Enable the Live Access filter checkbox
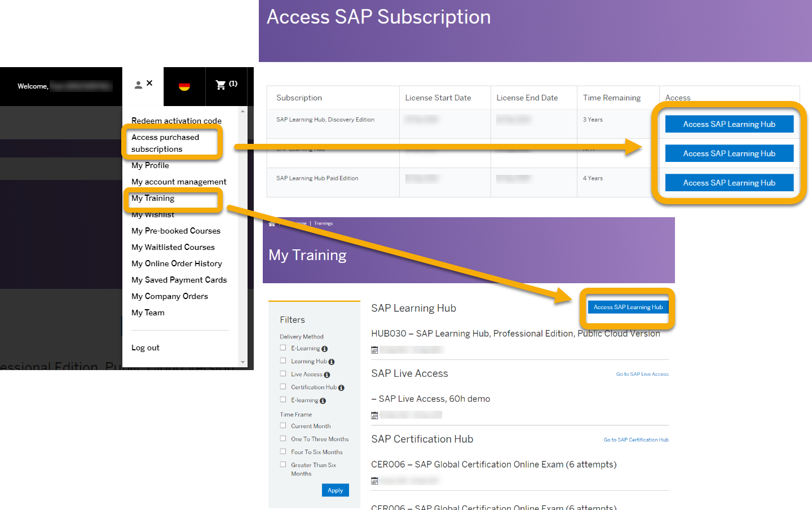 283,373
